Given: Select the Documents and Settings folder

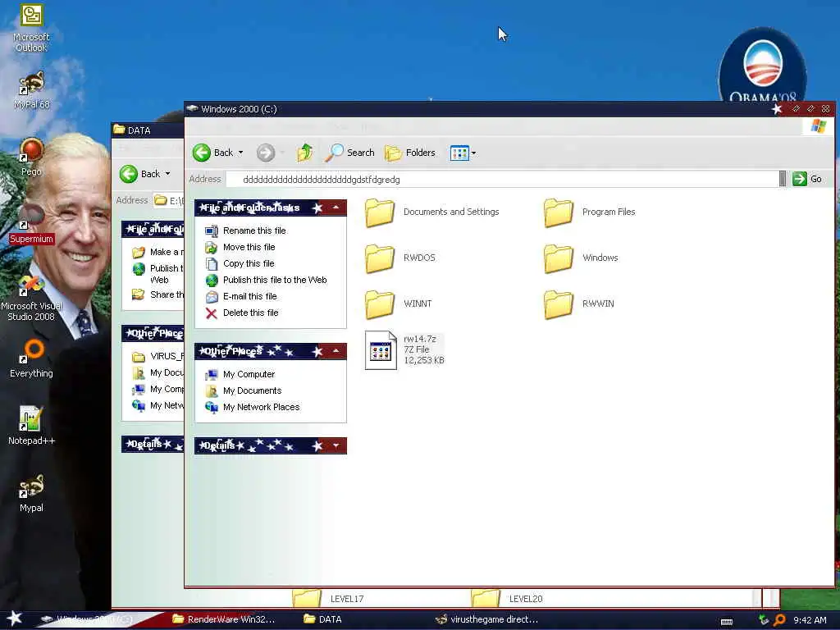Looking at the screenshot, I should click(x=431, y=212).
